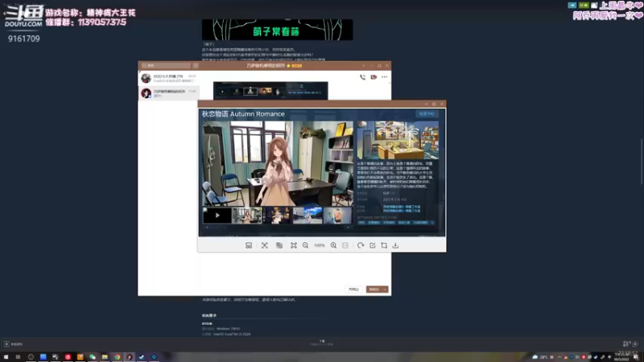
Task: Select the fifth screenshot thumbnail
Action: [x=337, y=216]
